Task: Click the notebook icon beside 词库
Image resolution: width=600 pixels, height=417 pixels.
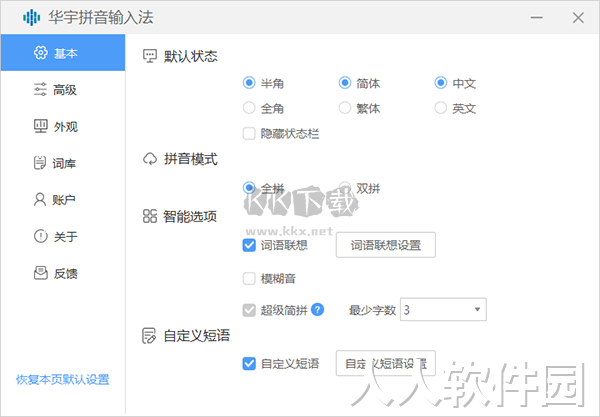Action: click(40, 163)
